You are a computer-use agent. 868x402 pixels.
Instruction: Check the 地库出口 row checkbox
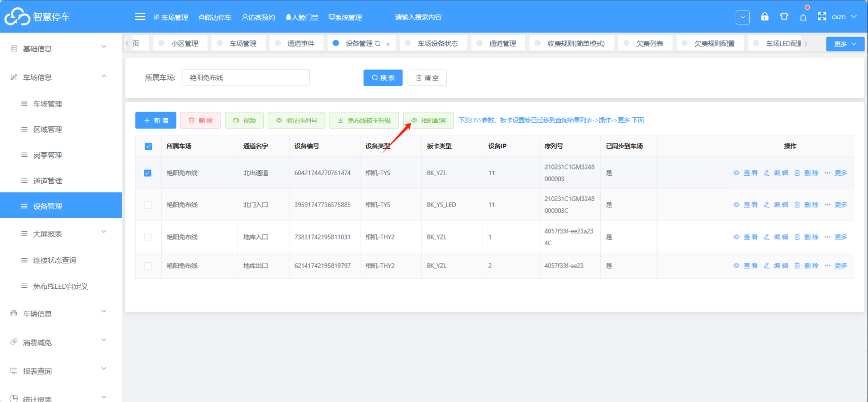click(148, 266)
